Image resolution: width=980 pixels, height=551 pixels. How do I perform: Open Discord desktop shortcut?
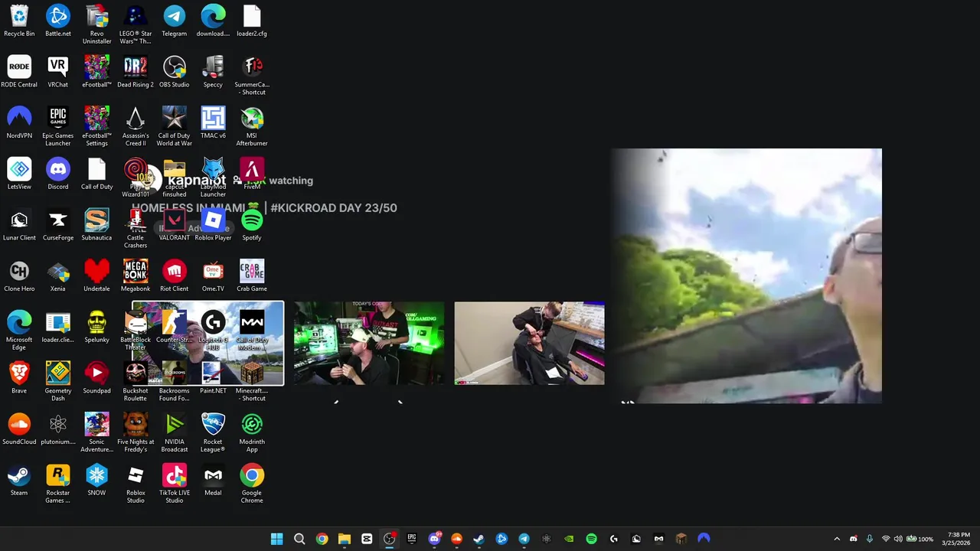[58, 174]
